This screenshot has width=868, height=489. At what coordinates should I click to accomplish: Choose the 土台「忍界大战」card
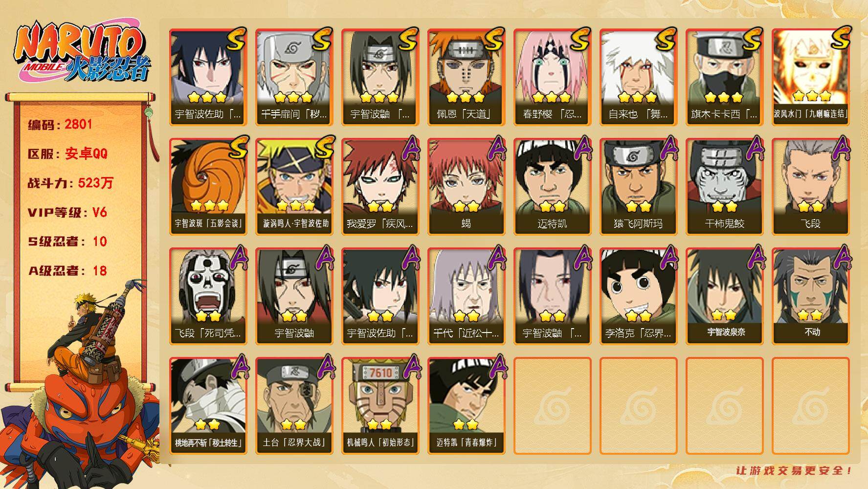[x=294, y=405]
